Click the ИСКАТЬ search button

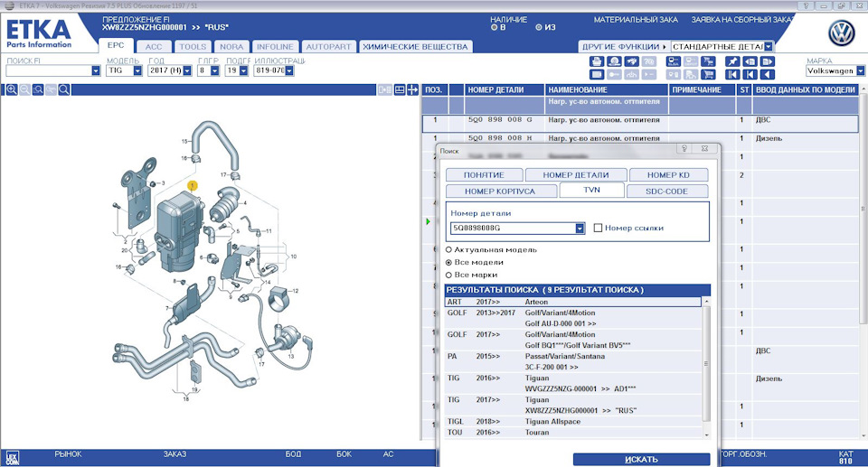(641, 459)
